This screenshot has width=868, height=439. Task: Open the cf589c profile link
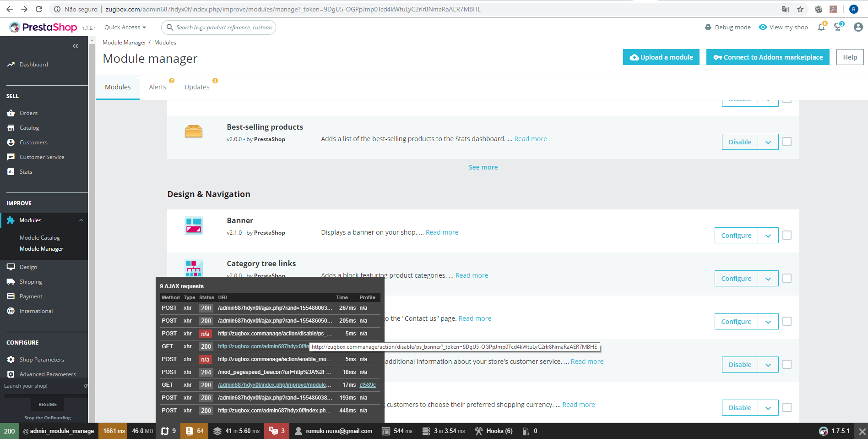[x=368, y=385]
